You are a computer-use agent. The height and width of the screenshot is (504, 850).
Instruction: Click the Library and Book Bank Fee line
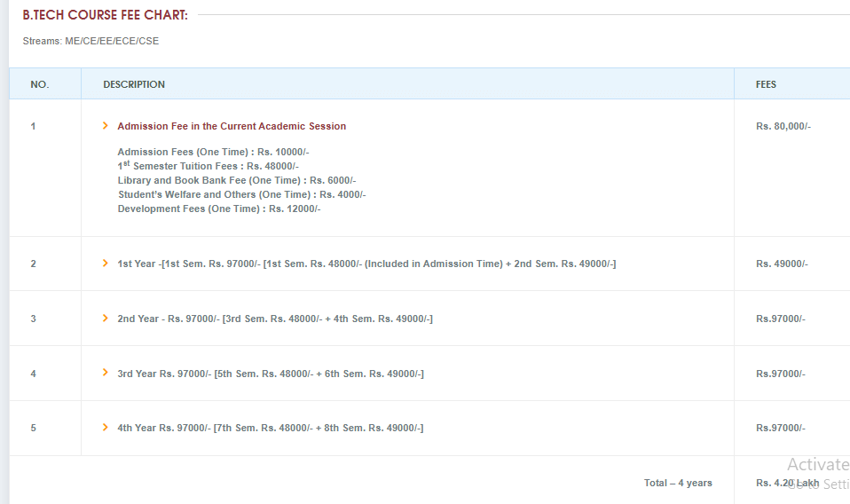(x=237, y=180)
